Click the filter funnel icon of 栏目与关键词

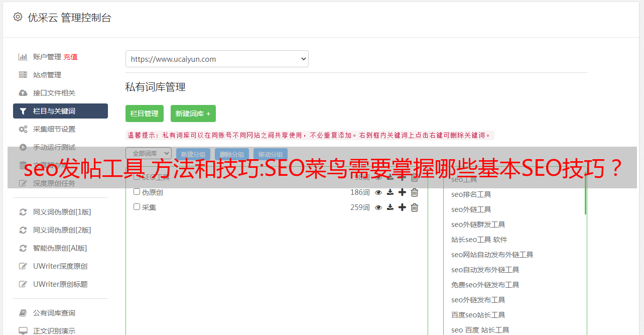[x=23, y=111]
